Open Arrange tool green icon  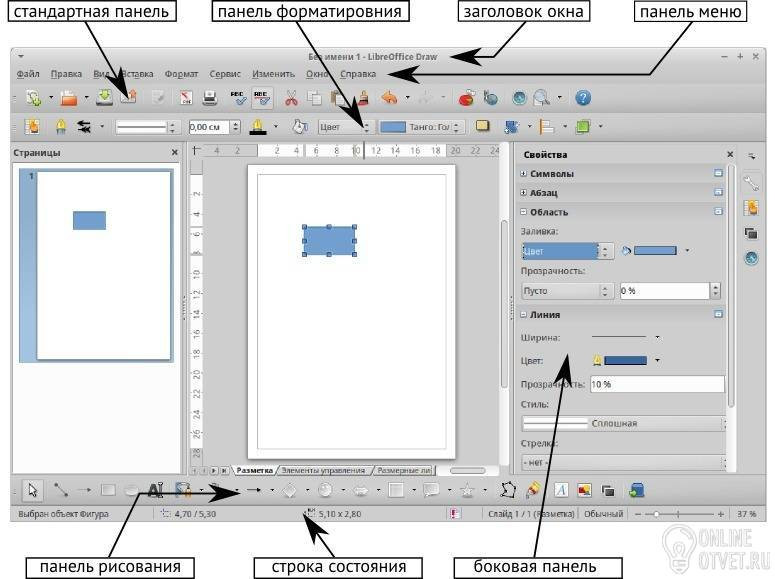click(x=583, y=127)
